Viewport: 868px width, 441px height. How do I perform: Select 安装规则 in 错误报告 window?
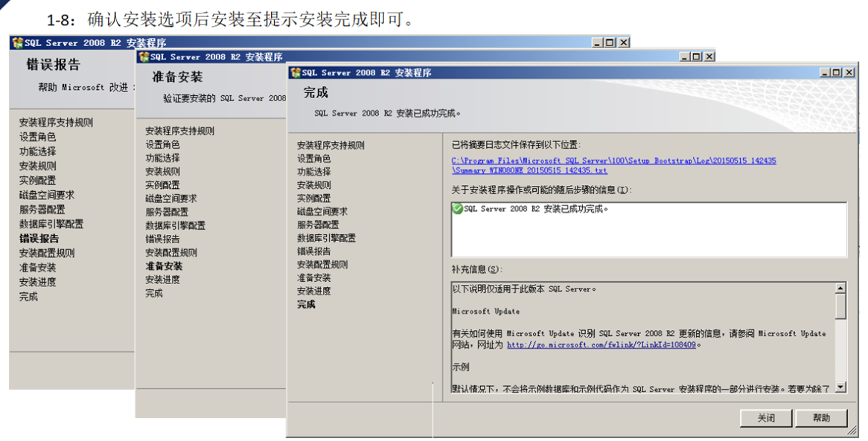point(37,166)
